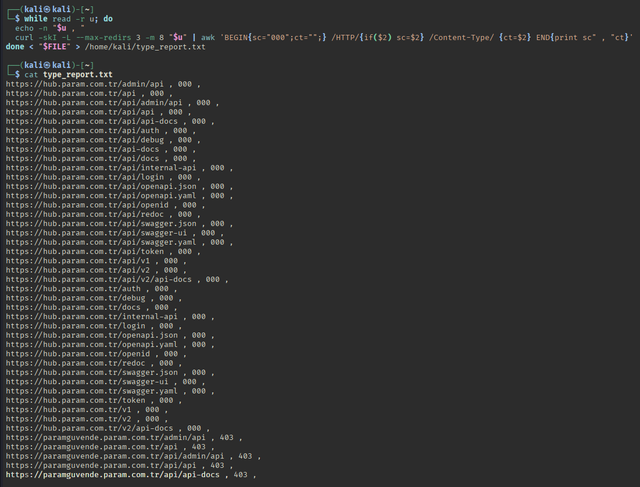Viewport: 640px width, 487px height.
Task: Click the hub.param.com.tr/swagger.json line
Action: pyautogui.click(x=110, y=373)
